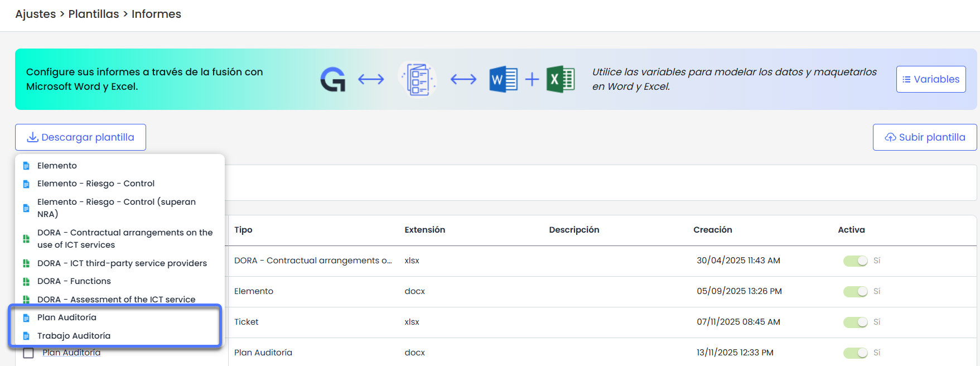This screenshot has height=366, width=980.
Task: Open the Descargar plantilla dropdown
Action: pos(81,137)
